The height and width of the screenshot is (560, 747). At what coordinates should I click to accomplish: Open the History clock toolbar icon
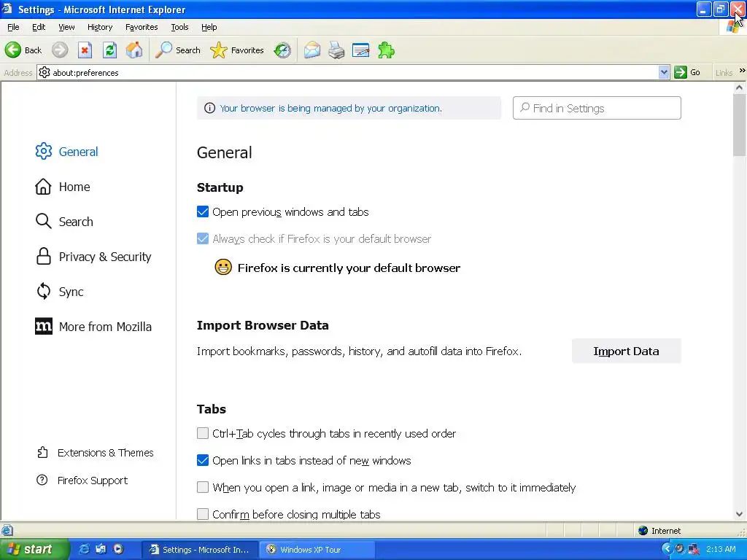point(282,50)
